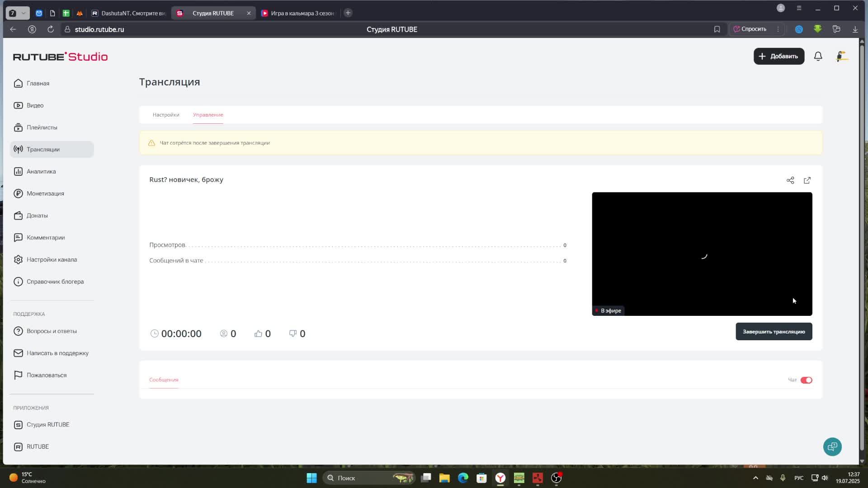Click the RUTUBE Studio logo
This screenshot has width=868, height=488.
coord(60,56)
